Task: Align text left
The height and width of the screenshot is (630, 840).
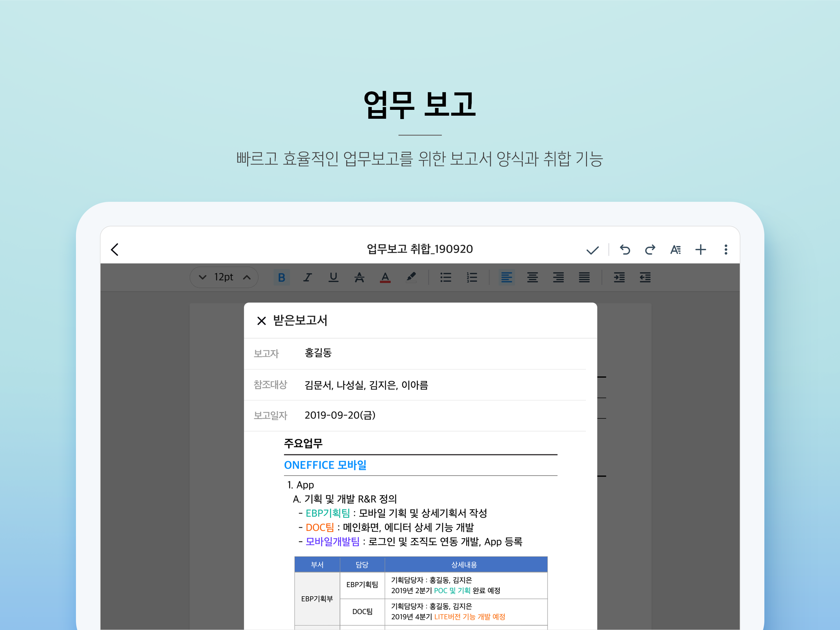Action: tap(507, 277)
